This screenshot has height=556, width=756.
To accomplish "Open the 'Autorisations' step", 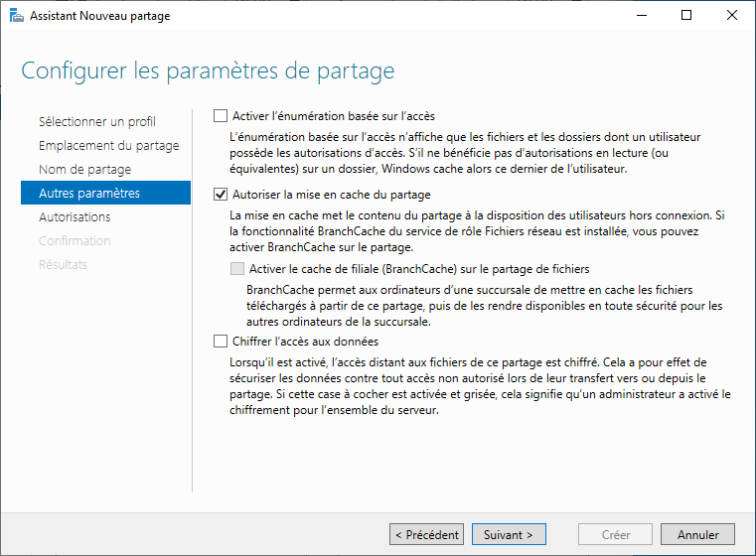I will [x=75, y=217].
